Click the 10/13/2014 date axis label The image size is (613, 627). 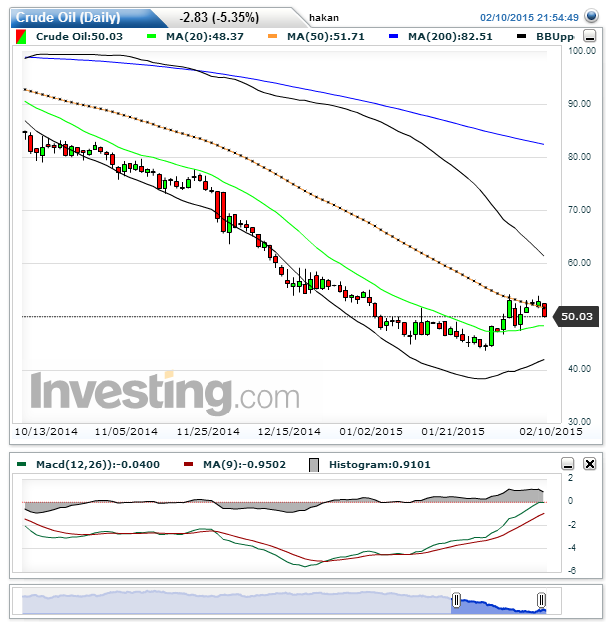(46, 432)
